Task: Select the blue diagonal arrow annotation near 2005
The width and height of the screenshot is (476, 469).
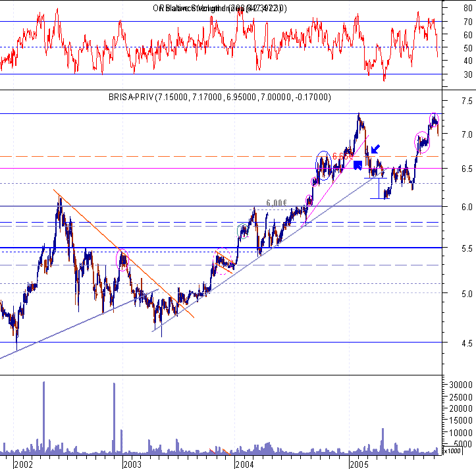Action: click(375, 148)
